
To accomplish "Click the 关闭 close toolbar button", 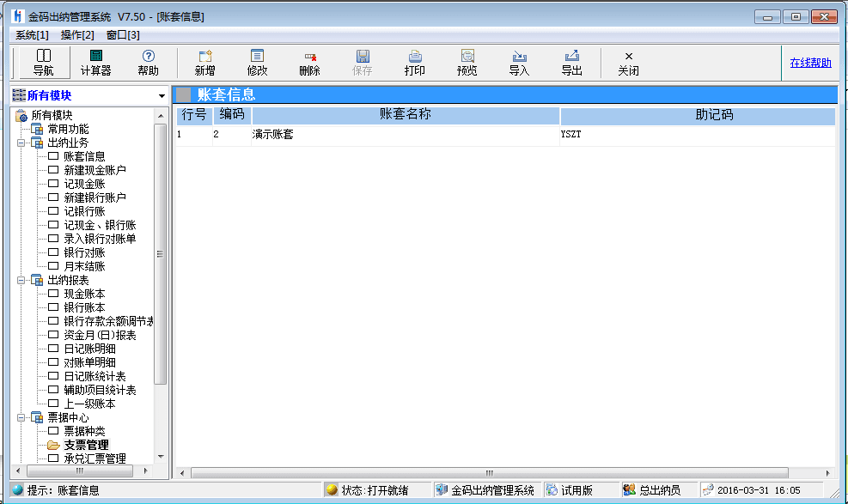I will tap(628, 62).
